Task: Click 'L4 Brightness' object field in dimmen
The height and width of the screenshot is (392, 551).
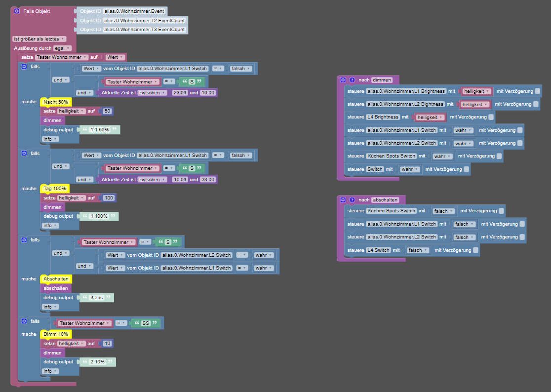Action: (x=383, y=117)
